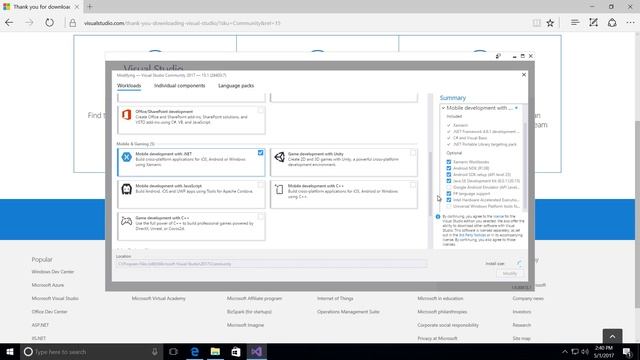Open the license link in the agreement text
The height and width of the screenshot is (360, 640).
pyautogui.click(x=498, y=216)
